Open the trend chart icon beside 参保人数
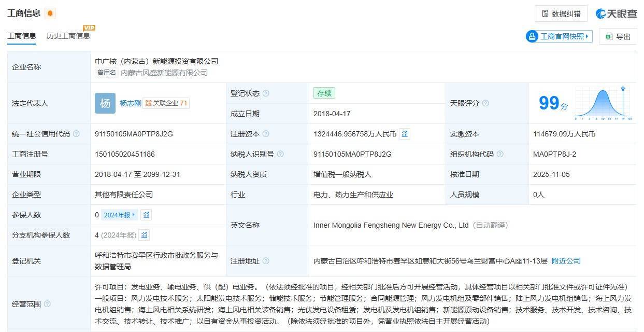 (x=146, y=215)
